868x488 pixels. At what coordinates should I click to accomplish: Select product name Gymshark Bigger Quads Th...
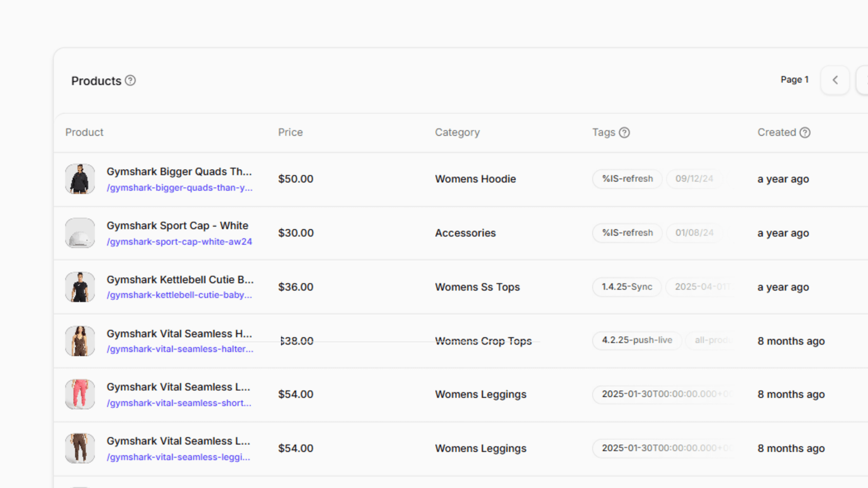coord(179,171)
